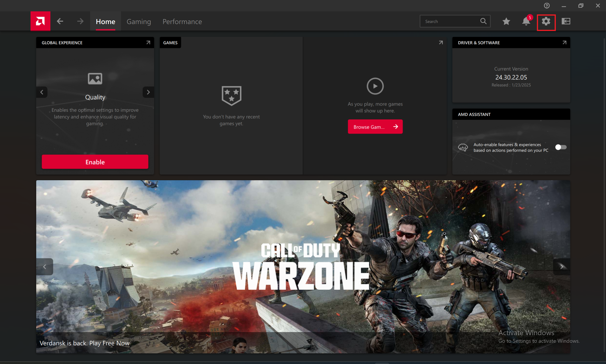Switch to the Home tab
This screenshot has width=606, height=364.
pos(106,21)
